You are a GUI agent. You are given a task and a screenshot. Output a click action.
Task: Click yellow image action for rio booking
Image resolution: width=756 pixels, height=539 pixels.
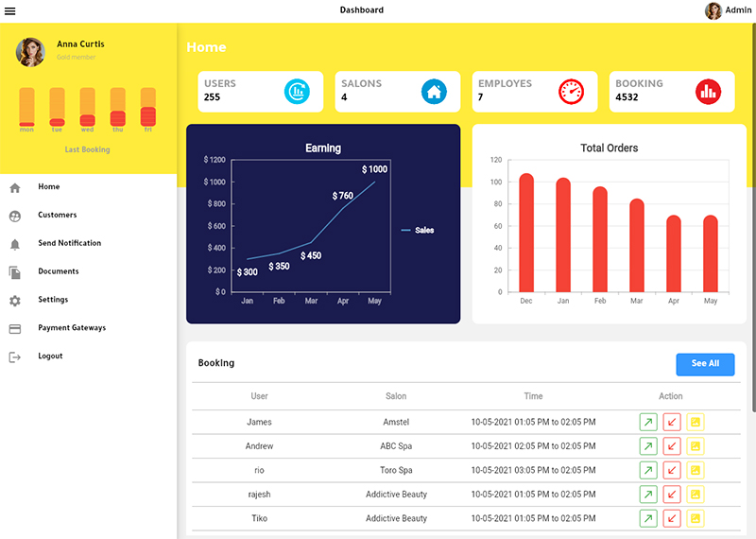(696, 470)
